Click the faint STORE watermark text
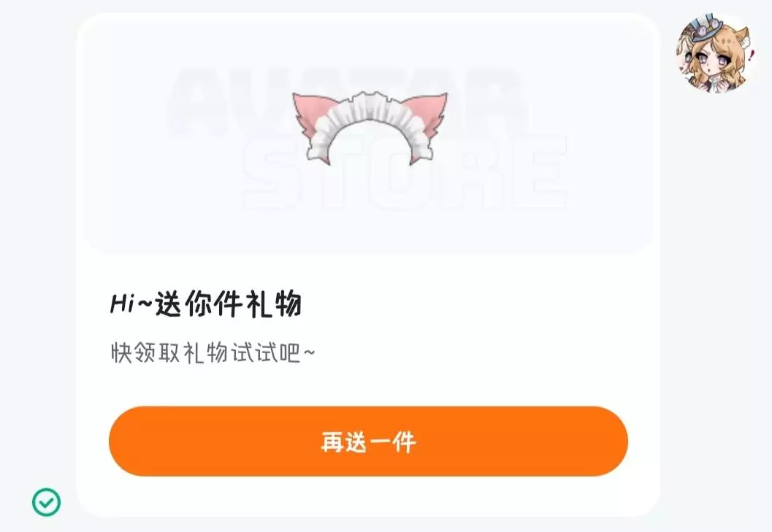Screen dimensions: 772x532 coord(405,172)
